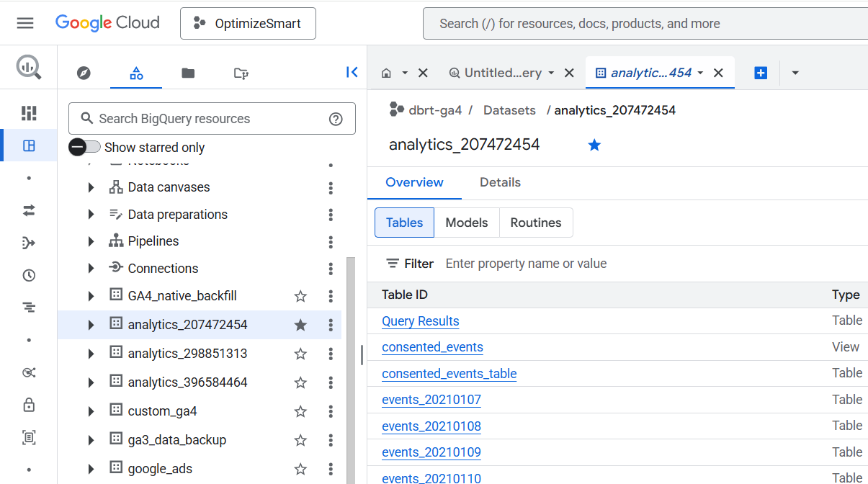This screenshot has width=868, height=484.
Task: Open the main navigation hamburger menu
Action: click(25, 23)
